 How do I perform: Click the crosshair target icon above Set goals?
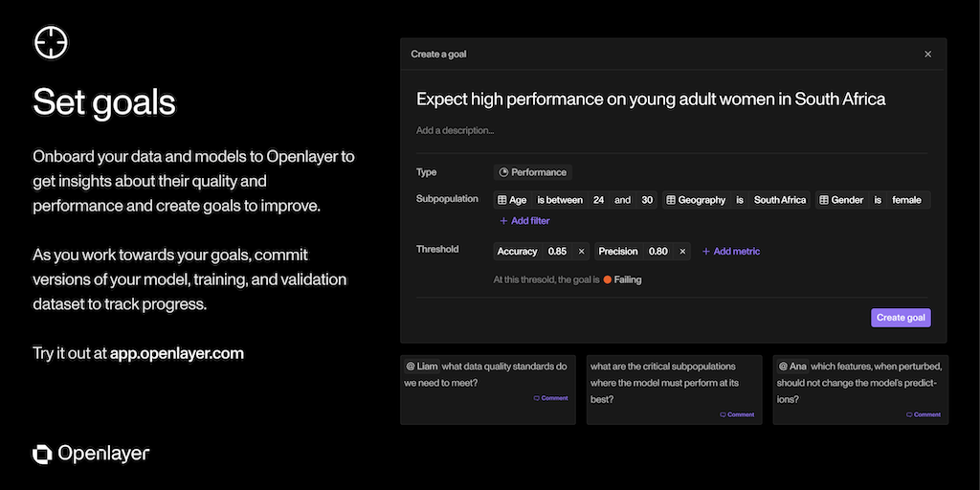(51, 43)
